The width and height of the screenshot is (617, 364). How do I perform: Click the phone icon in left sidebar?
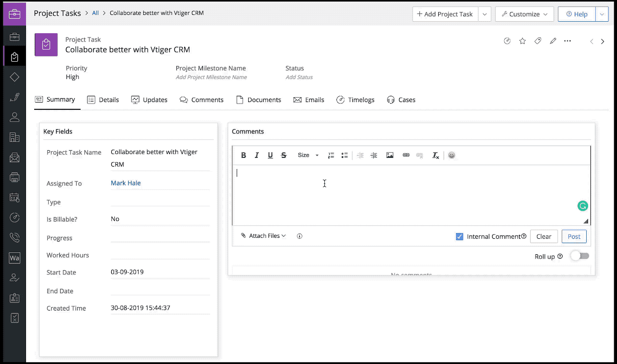click(x=14, y=238)
